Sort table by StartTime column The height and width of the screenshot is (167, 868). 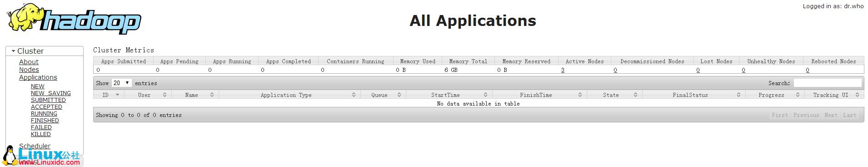coord(449,95)
